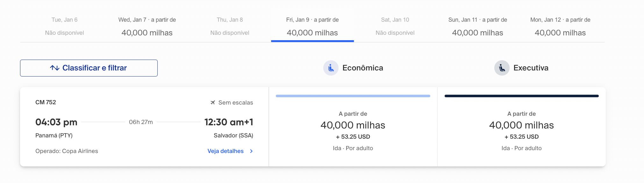Click the dark navy Executiva fare bar

click(x=522, y=96)
